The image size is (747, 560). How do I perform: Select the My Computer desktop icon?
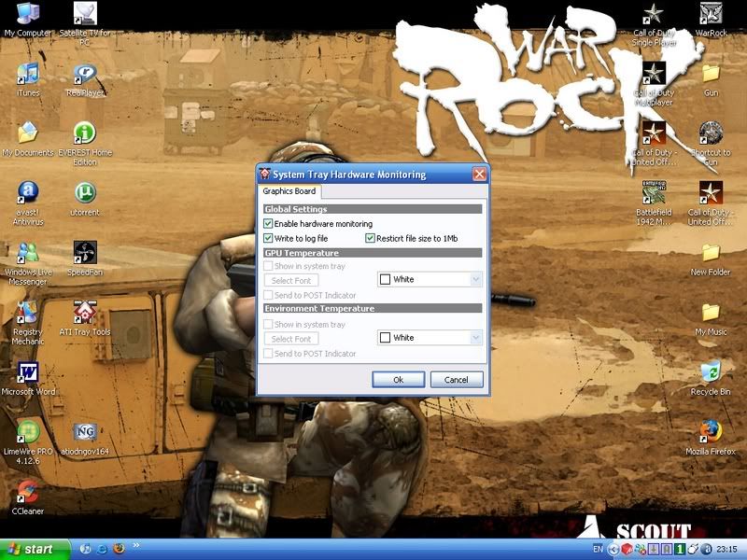(28, 19)
